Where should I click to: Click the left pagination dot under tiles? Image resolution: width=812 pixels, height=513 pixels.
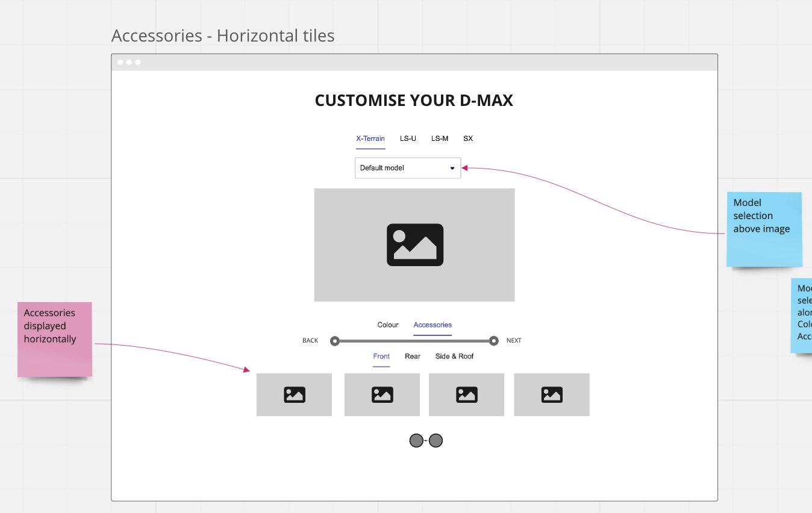(416, 441)
